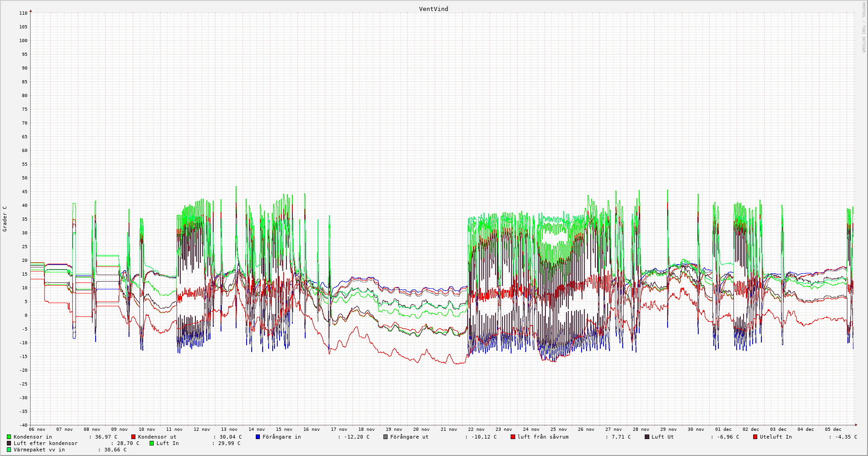Viewport: 868px width, 456px height.
Task: Click the Värmepaket vv in legend swatch
Action: coord(9,450)
